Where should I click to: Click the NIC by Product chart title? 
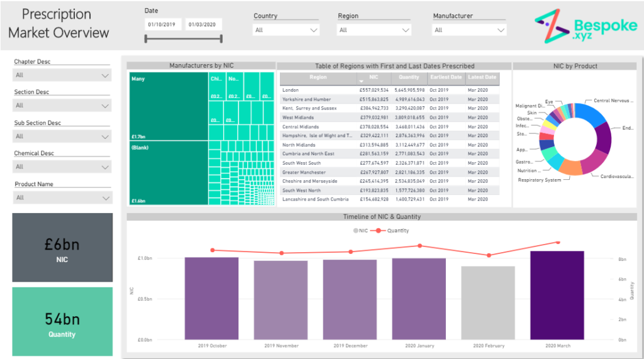pos(575,66)
